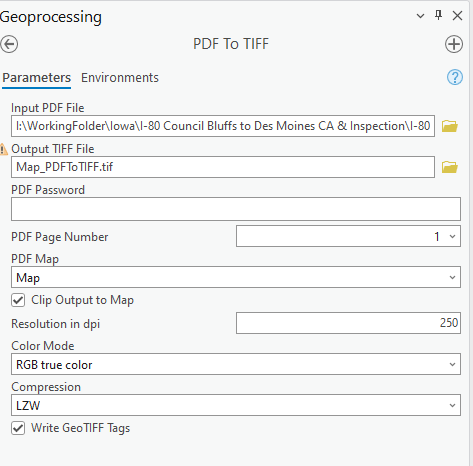
Task: Toggle the pane auto-hide pin icon
Action: tap(438, 15)
